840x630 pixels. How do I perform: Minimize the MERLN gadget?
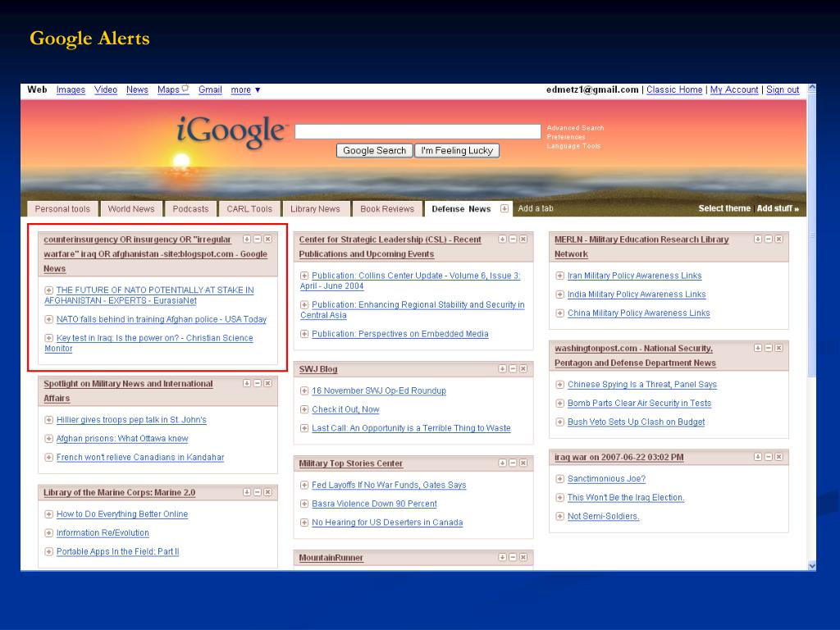[768, 239]
